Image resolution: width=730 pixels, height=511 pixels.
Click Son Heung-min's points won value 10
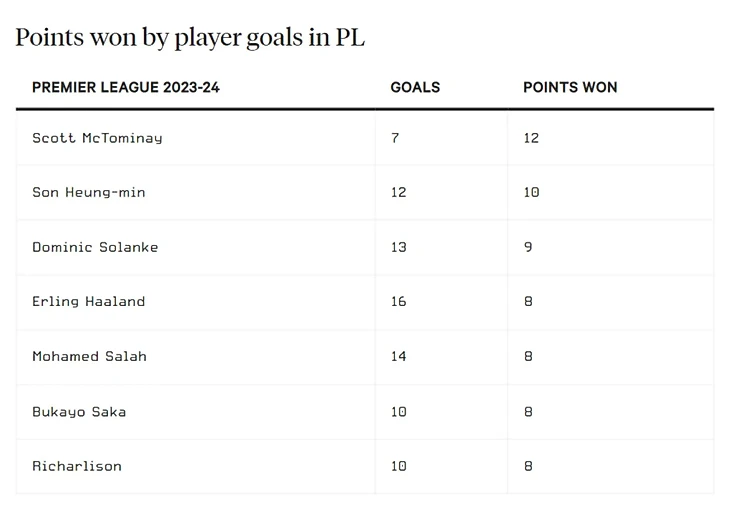pos(531,192)
